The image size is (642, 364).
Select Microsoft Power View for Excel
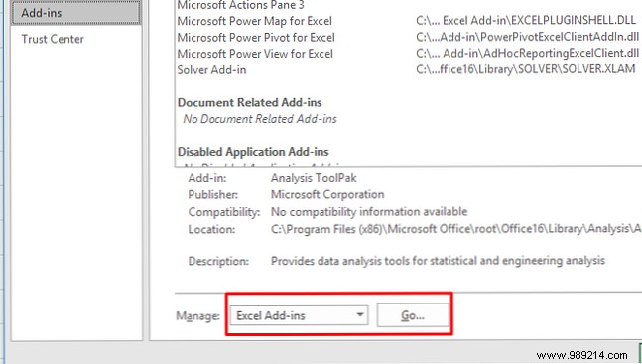(255, 54)
